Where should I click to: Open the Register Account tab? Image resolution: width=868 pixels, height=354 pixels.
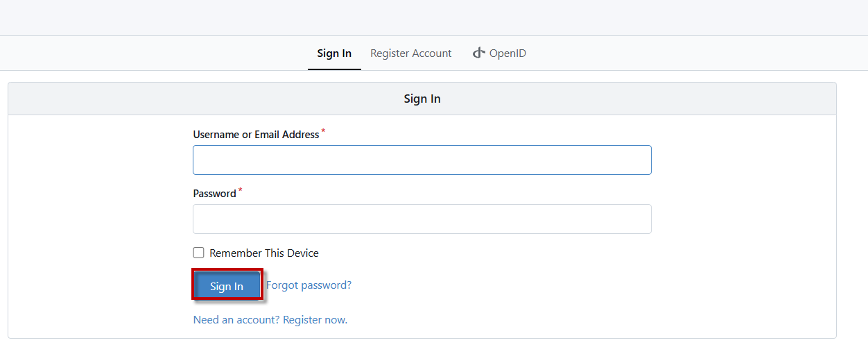410,53
